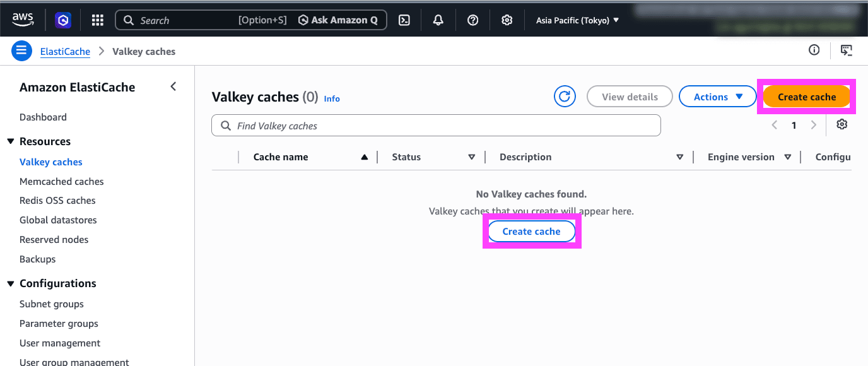The image size is (868, 366).
Task: Sort by Cache name ascending arrow
Action: [x=364, y=157]
